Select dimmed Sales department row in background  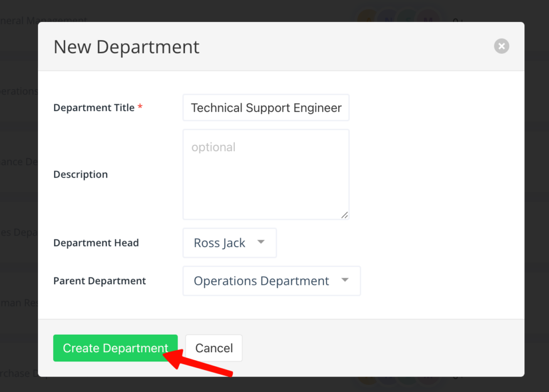(x=19, y=232)
